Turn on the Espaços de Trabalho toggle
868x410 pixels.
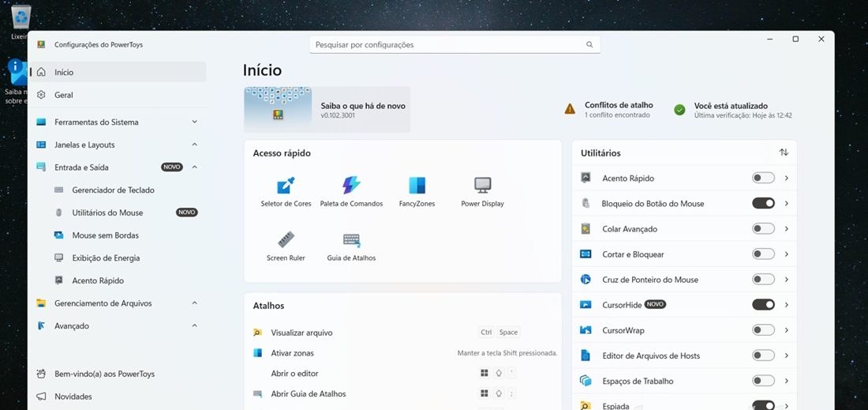pyautogui.click(x=763, y=381)
